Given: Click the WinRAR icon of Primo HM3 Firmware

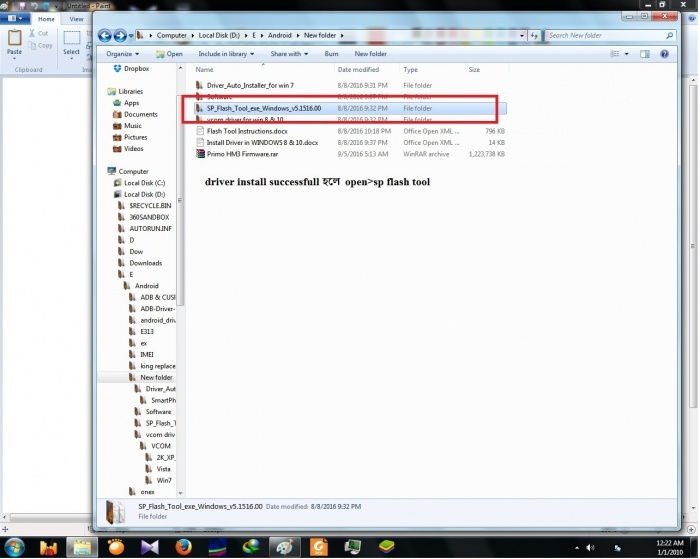Looking at the screenshot, I should coord(200,154).
